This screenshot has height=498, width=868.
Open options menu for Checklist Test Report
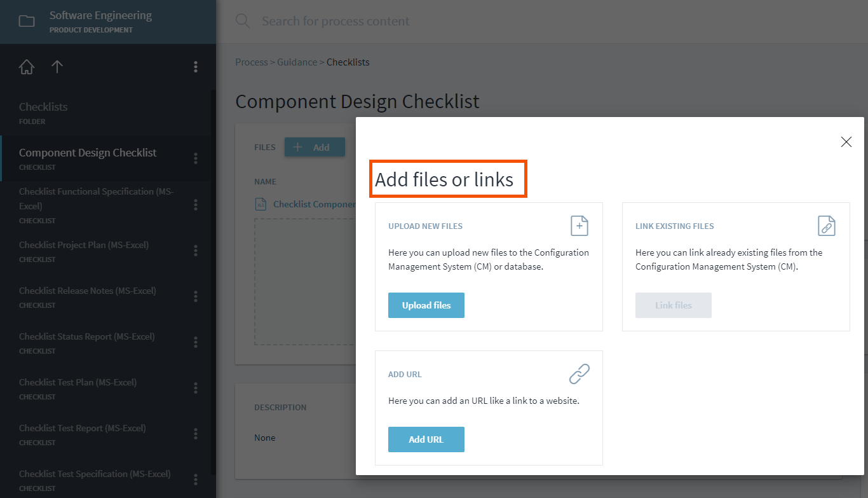(196, 434)
